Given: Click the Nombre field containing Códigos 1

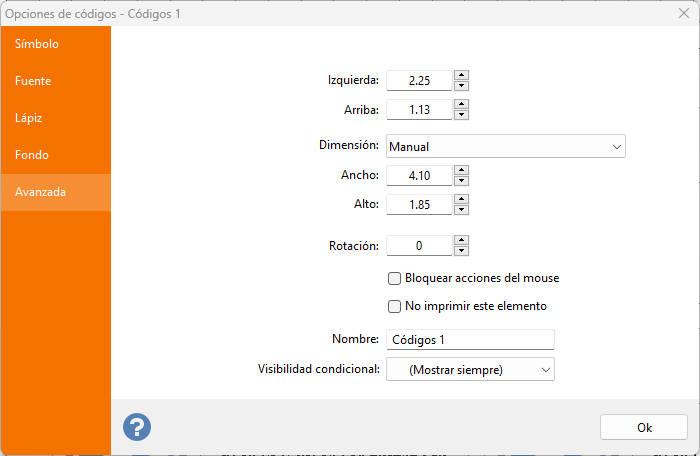Looking at the screenshot, I should point(470,340).
